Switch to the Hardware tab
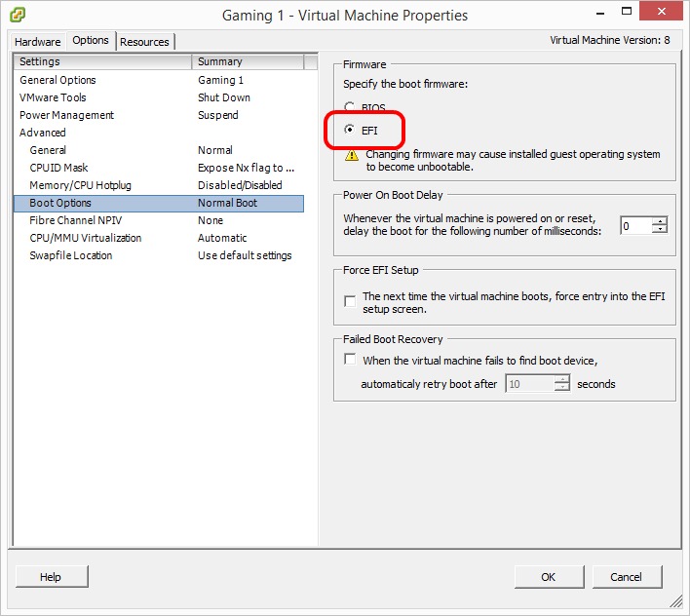 (38, 42)
